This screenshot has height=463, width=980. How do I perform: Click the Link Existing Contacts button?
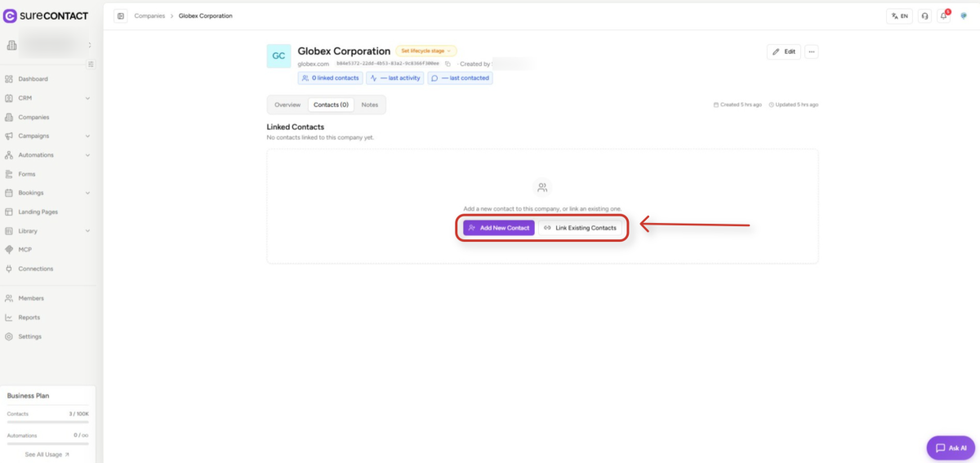[x=580, y=228]
